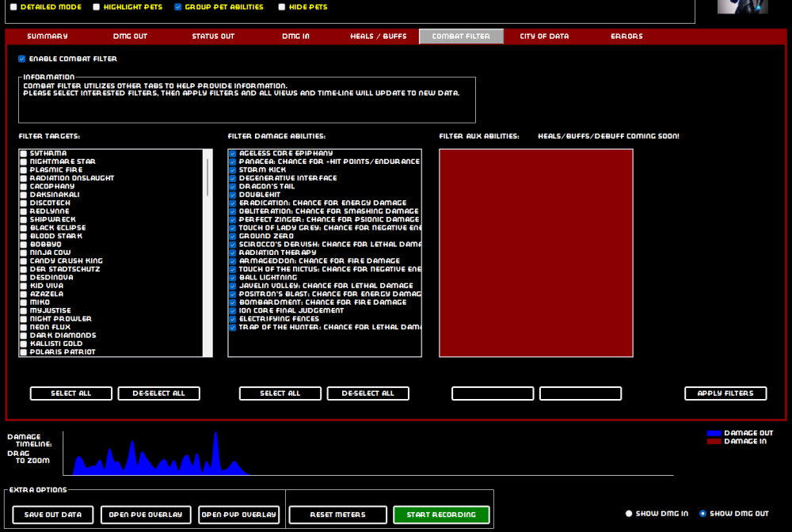The image size is (792, 532).
Task: Toggle the Highlight Pets checkbox
Action: pos(97,7)
